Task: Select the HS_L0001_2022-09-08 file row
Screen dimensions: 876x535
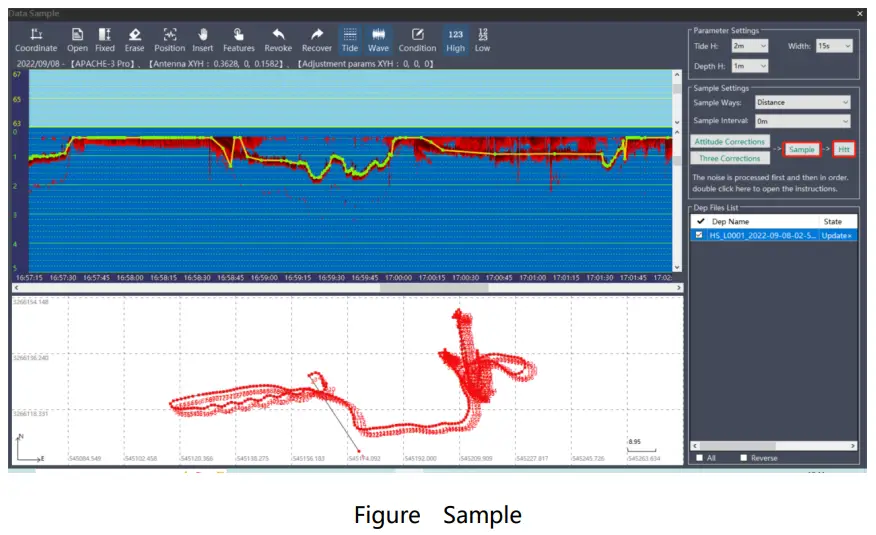Action: [773, 235]
